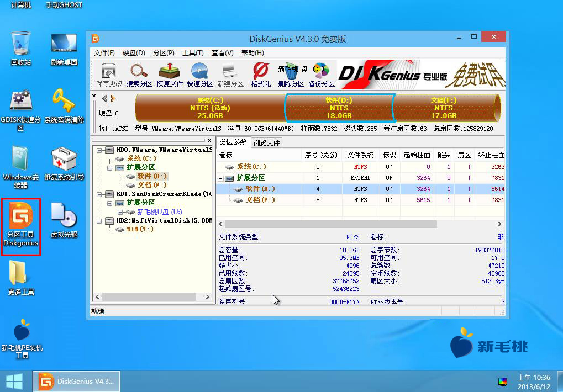Open the 查看(V) menu
563x392 pixels.
[222, 52]
